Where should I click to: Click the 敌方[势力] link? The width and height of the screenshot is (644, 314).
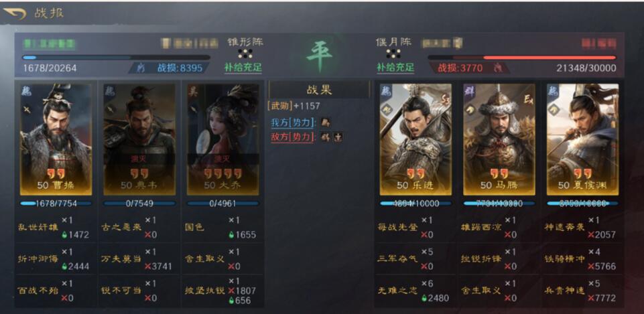pyautogui.click(x=292, y=137)
